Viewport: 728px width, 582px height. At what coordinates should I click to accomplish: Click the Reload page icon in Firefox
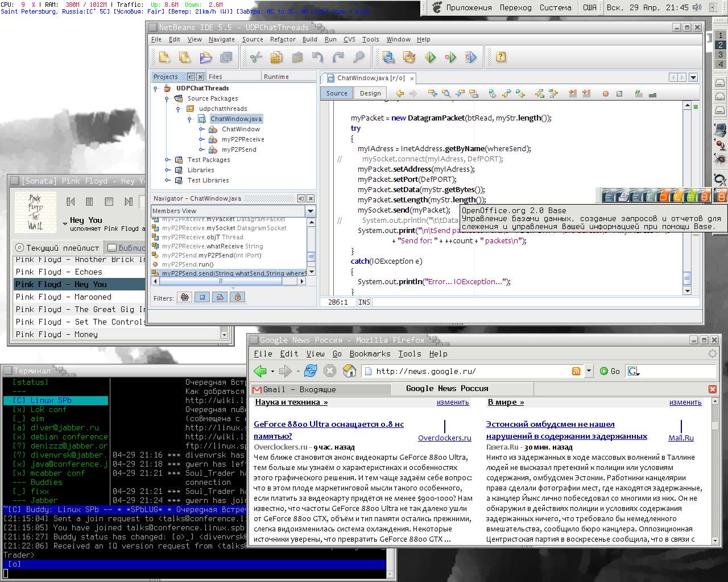point(311,371)
